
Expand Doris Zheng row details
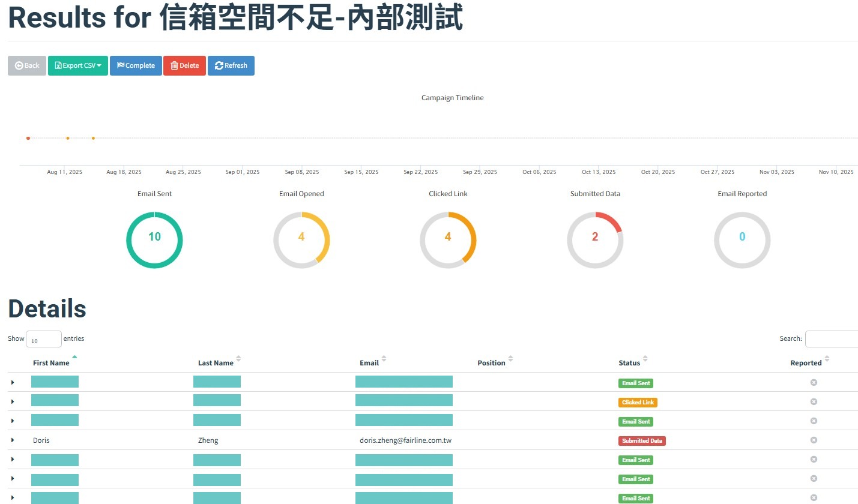[13, 440]
